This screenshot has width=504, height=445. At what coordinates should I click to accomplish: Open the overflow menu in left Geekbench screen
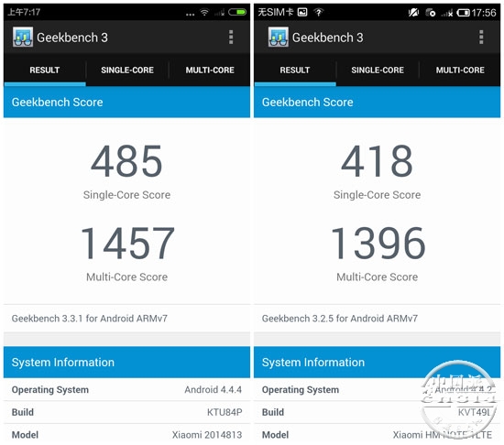click(231, 38)
